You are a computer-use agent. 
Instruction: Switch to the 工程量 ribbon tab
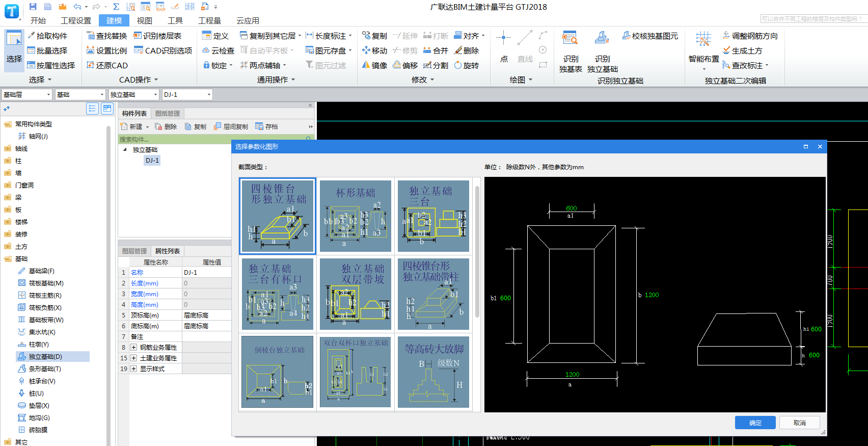210,20
